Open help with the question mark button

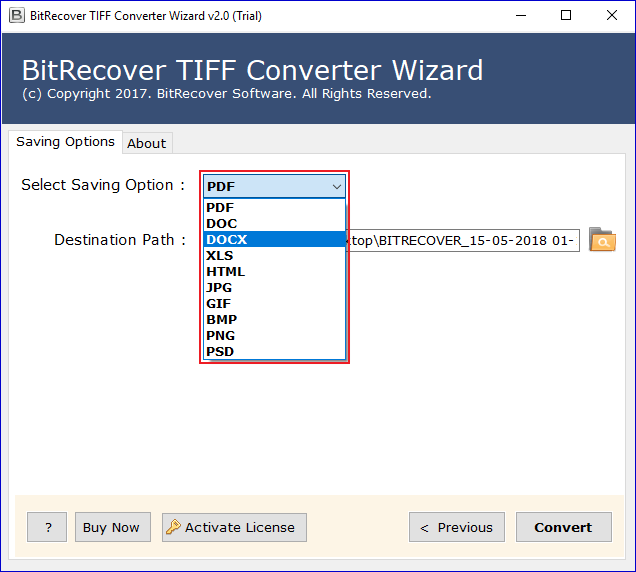(47, 527)
